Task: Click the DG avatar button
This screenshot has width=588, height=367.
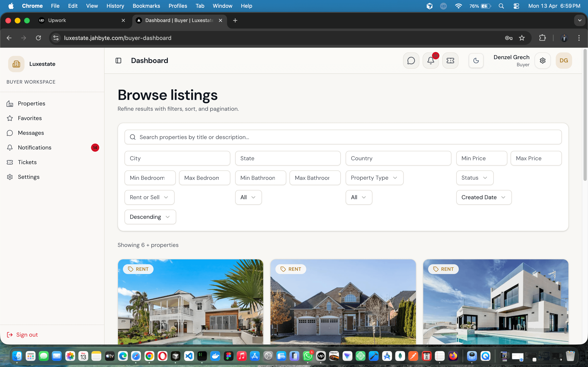Action: (564, 60)
